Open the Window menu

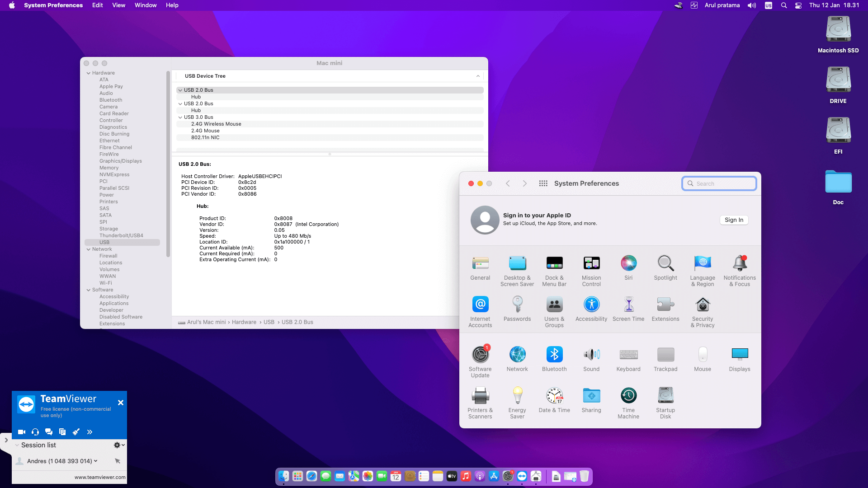point(146,5)
